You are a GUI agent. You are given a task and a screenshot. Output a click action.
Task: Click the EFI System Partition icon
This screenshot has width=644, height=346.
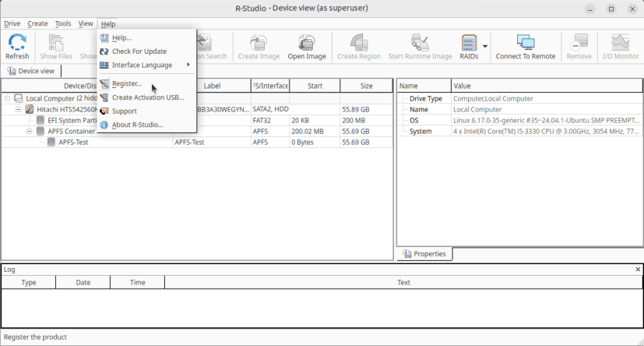(x=40, y=120)
